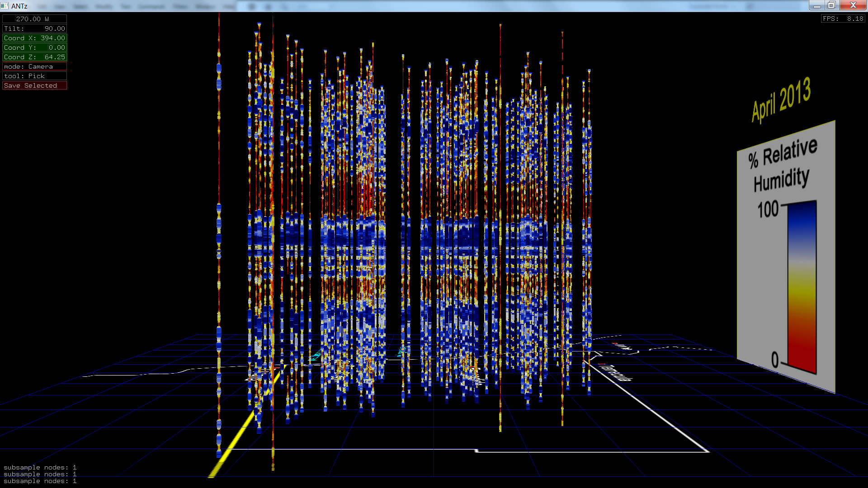Click the legend's 100 scale label
The image size is (868, 488).
point(768,210)
